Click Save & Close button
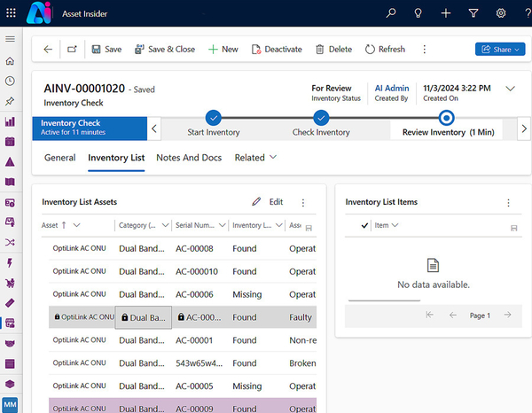The width and height of the screenshot is (532, 413). click(x=165, y=50)
